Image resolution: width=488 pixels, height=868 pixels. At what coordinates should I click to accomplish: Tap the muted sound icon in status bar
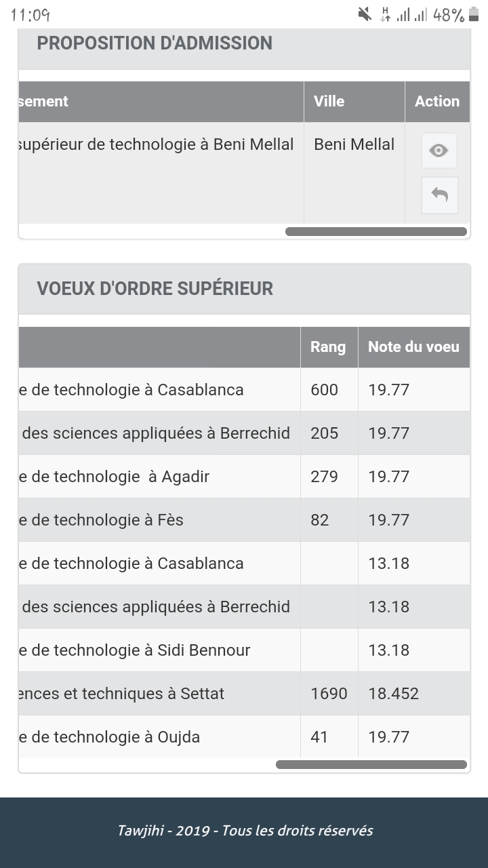click(x=365, y=14)
